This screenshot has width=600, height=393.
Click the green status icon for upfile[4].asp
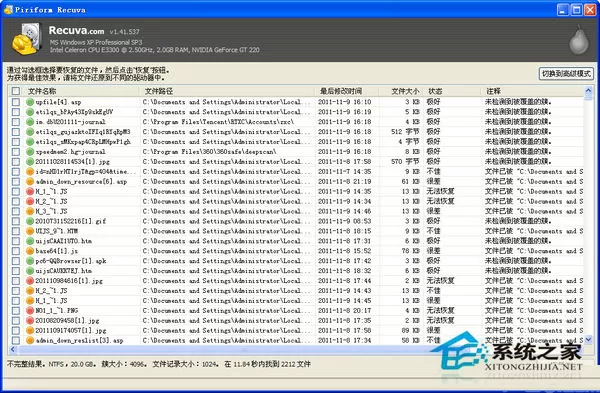click(x=30, y=102)
